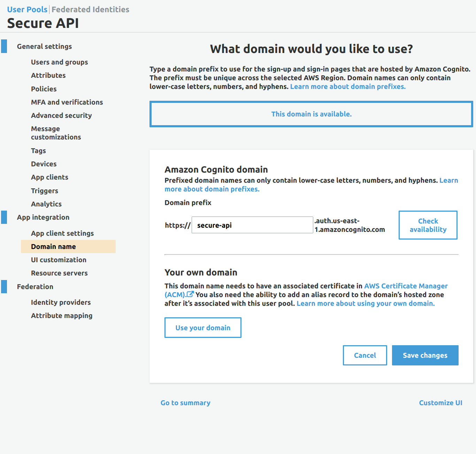
Task: Select the secure-api domain prefix field
Action: [x=252, y=225]
